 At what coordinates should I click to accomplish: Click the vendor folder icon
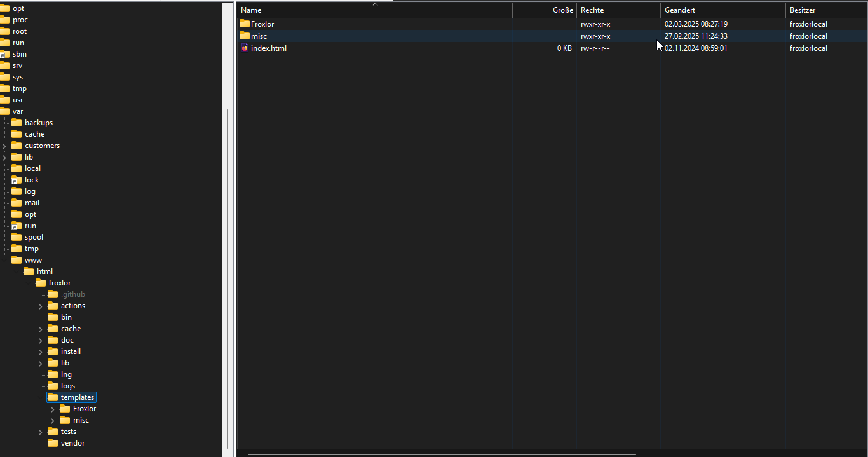[53, 443]
